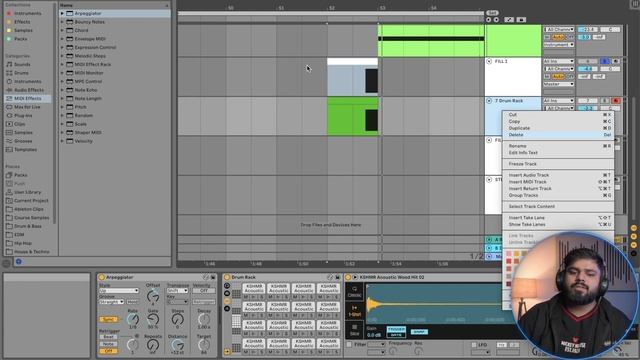Expand the Velocity folder in browser
The image size is (640, 360).
pos(62,141)
